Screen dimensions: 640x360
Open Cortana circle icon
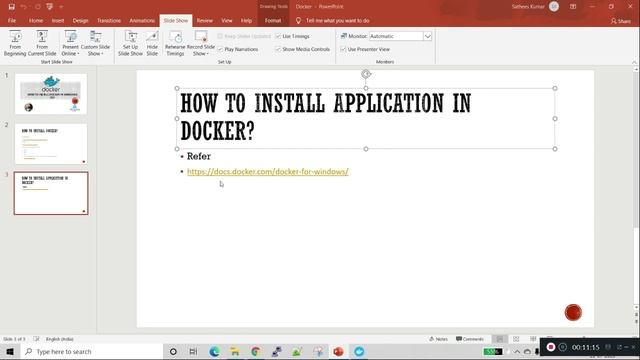(173, 351)
